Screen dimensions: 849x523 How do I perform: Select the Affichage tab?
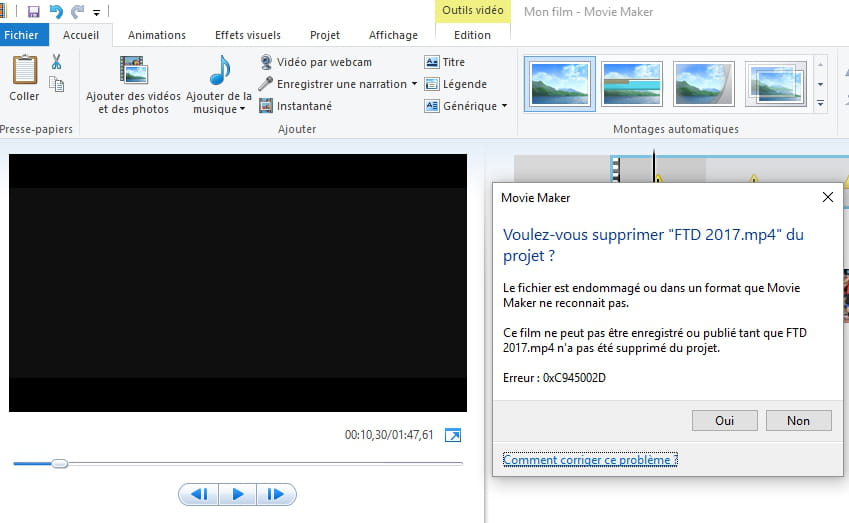tap(393, 35)
